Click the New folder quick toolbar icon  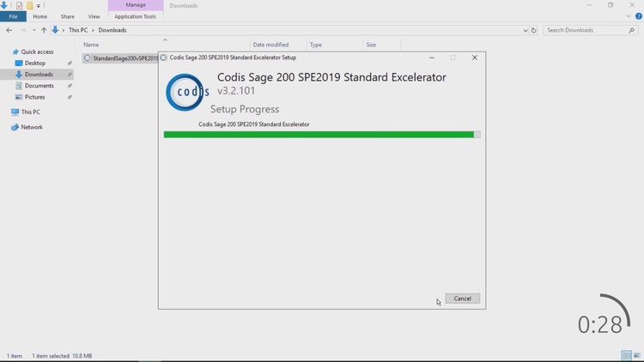point(29,5)
